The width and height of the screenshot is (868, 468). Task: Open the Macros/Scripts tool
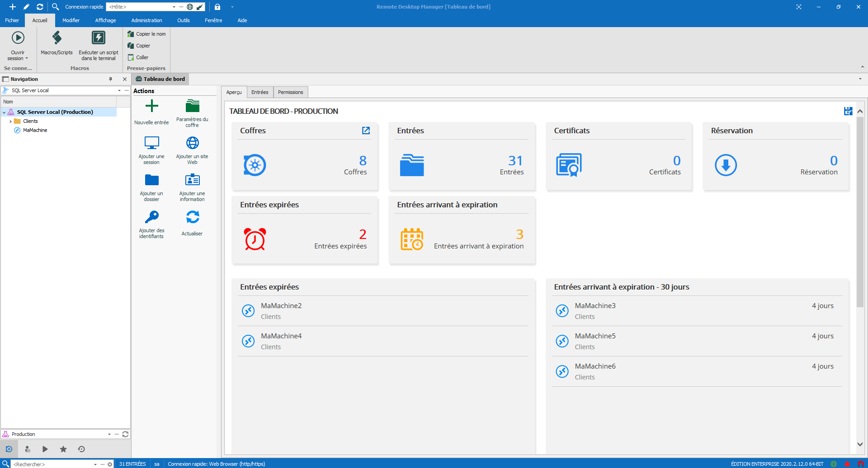pyautogui.click(x=57, y=38)
